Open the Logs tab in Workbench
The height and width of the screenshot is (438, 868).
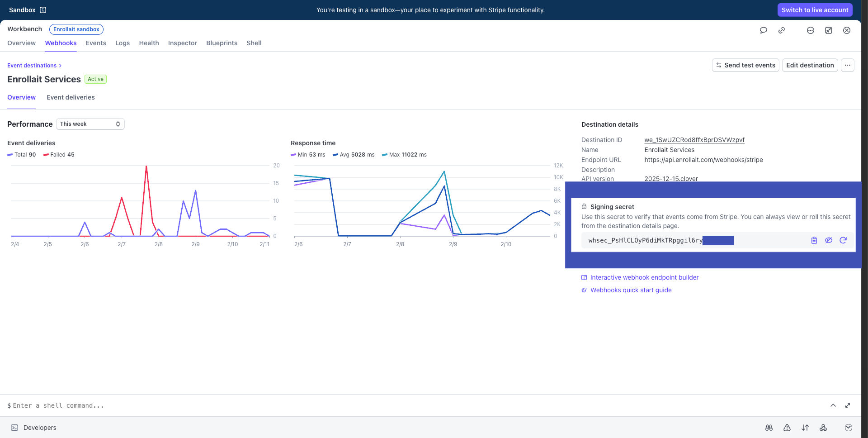click(123, 43)
